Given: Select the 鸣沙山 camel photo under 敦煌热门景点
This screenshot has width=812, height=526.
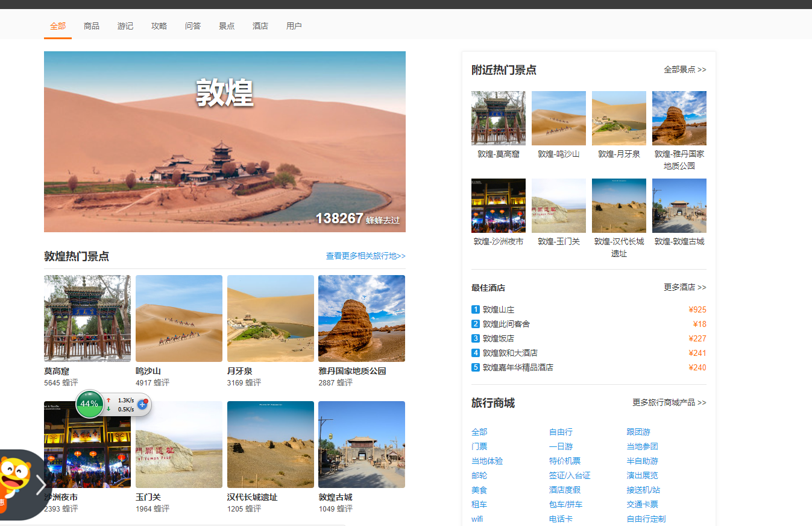Looking at the screenshot, I should (179, 318).
